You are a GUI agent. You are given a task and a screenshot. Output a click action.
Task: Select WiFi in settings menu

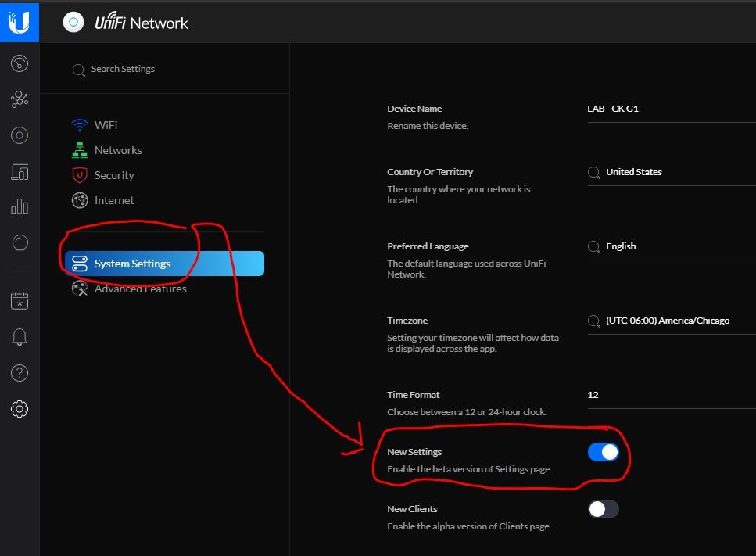pyautogui.click(x=105, y=125)
